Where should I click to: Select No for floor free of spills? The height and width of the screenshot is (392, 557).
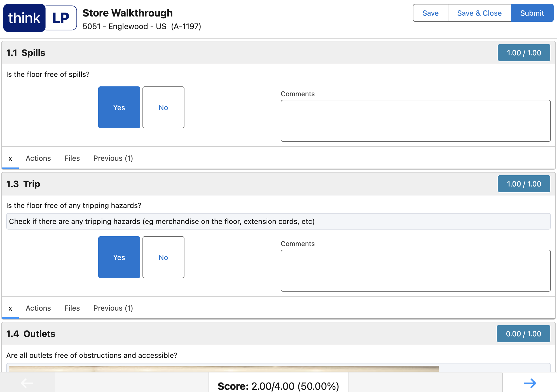(x=163, y=107)
